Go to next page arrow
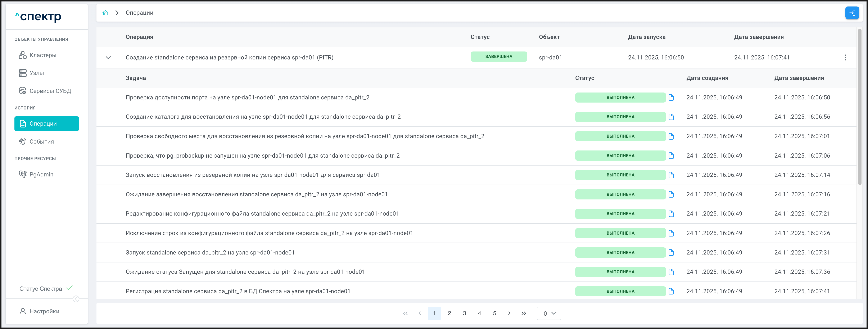The image size is (868, 329). 509,313
